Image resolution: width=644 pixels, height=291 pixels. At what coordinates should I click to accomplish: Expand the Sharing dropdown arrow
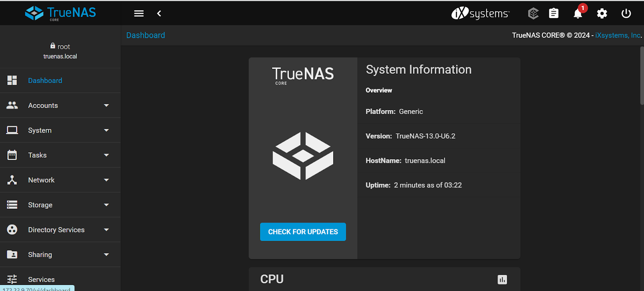coord(106,255)
